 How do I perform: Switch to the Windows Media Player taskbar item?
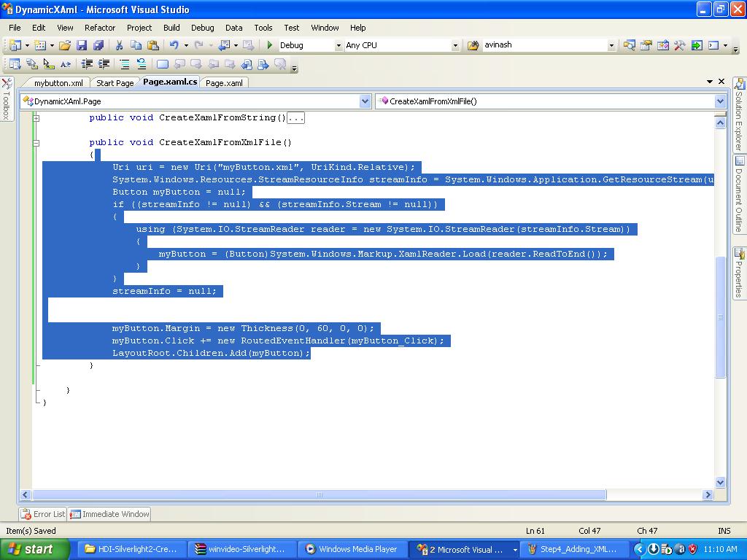coord(352,550)
